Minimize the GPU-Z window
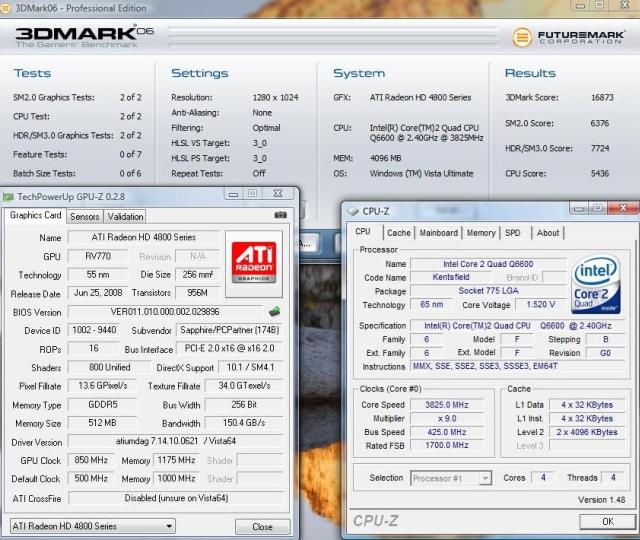 pos(233,193)
